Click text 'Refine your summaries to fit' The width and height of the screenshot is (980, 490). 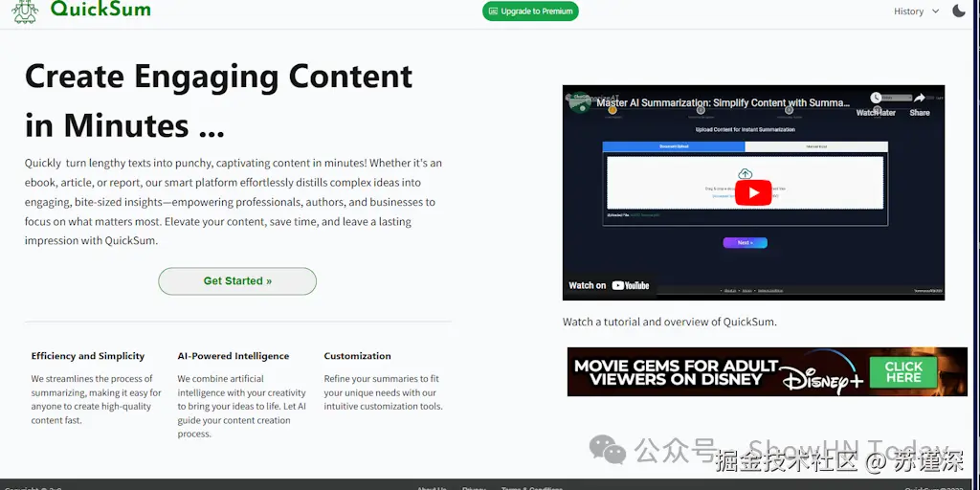[383, 392]
